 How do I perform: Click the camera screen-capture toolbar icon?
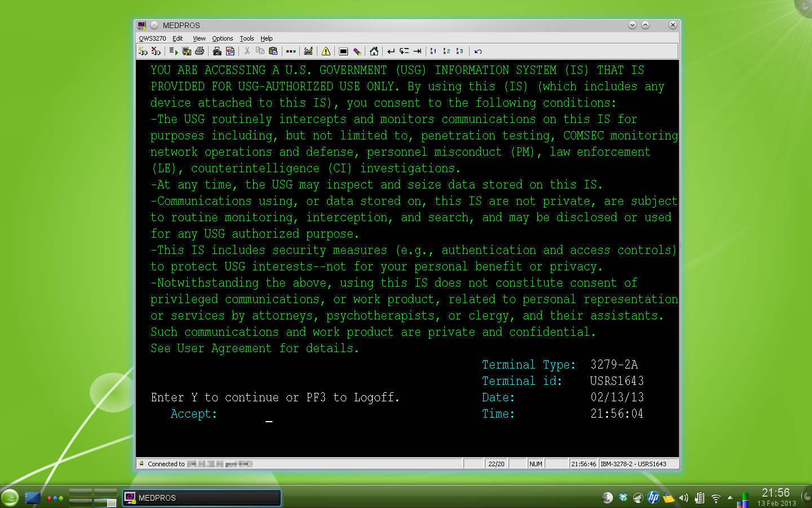pos(217,51)
